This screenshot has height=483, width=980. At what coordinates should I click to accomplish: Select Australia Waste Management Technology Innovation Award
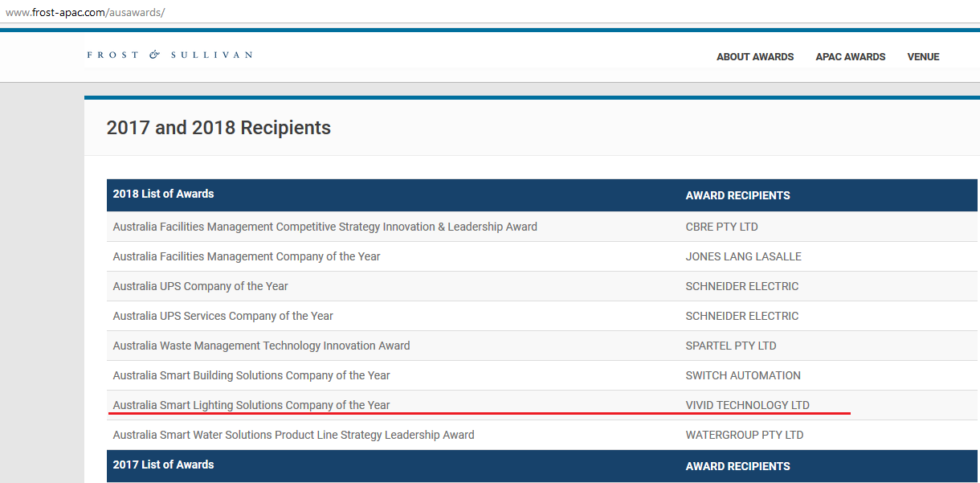261,346
